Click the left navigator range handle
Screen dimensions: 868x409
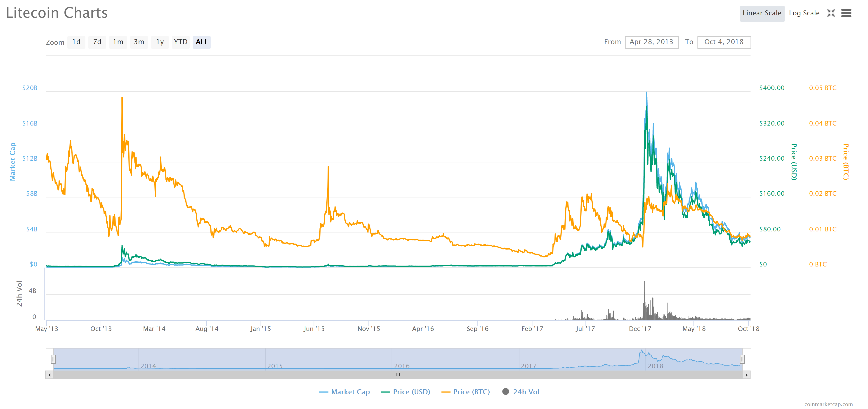click(53, 359)
